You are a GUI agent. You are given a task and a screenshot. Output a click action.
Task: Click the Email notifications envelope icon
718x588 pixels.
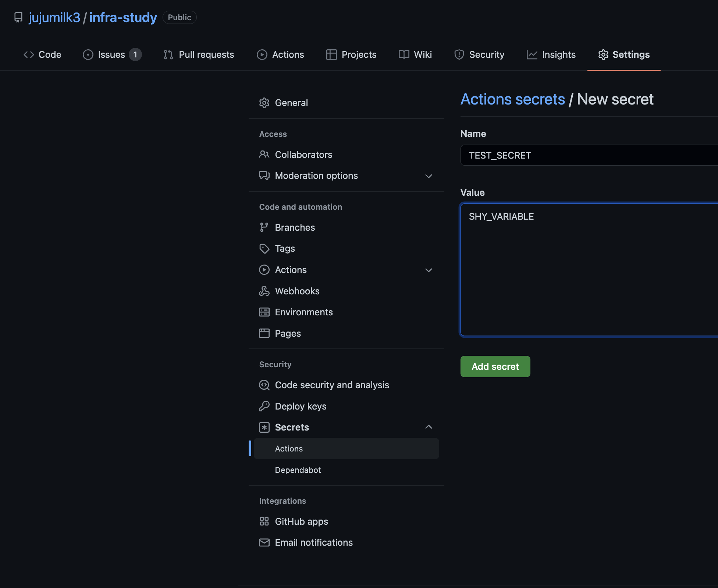pyautogui.click(x=264, y=542)
